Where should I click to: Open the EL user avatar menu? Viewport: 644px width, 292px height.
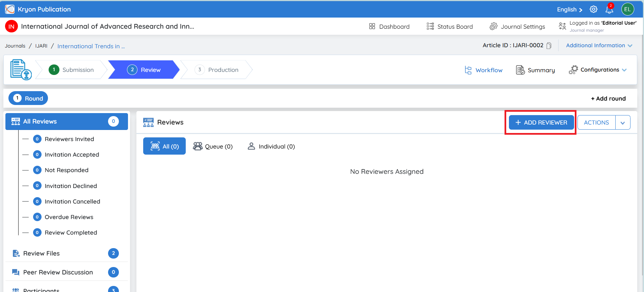click(x=627, y=9)
